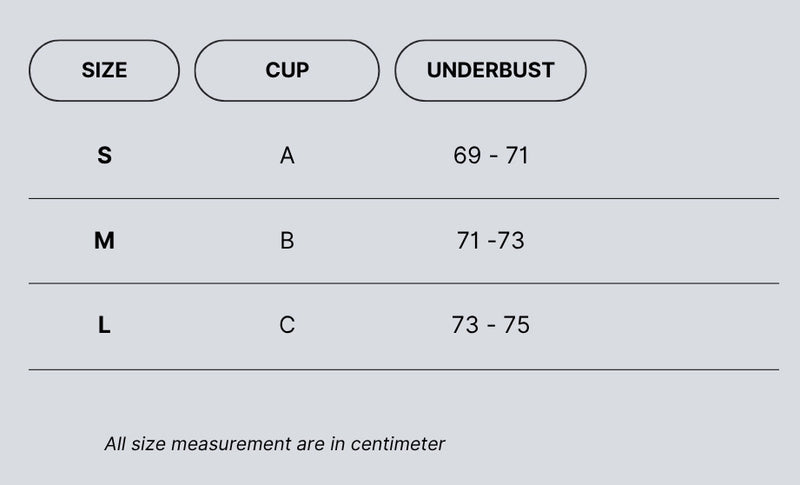Select the S size label

pos(104,156)
